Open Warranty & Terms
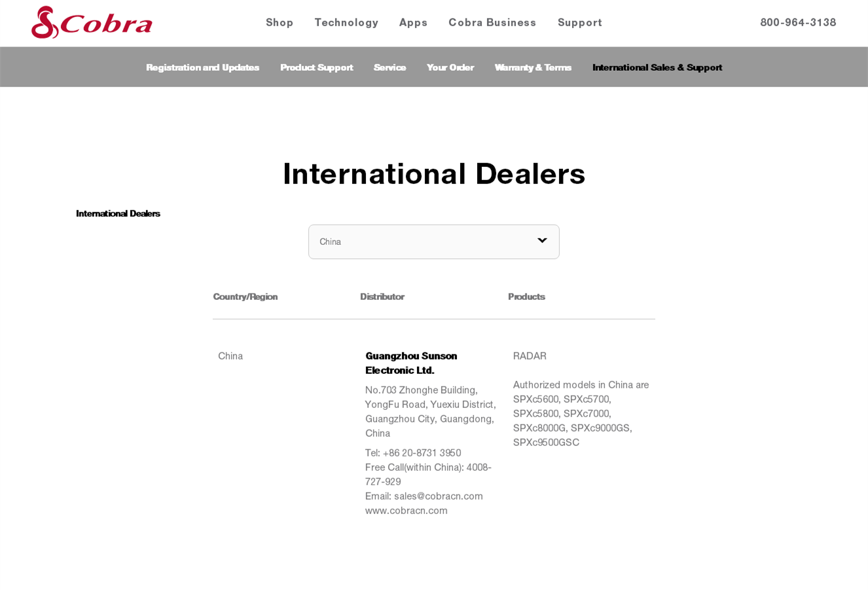The image size is (868, 590). [x=533, y=67]
